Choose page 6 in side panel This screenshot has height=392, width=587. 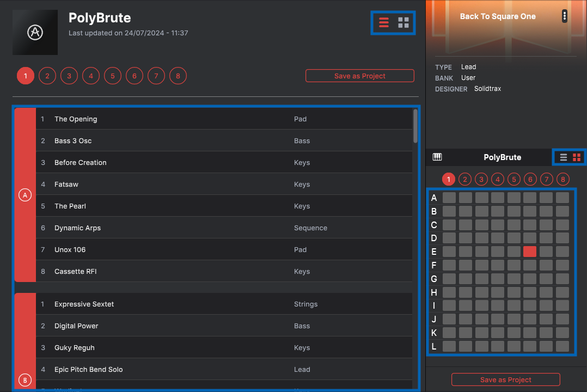coord(530,179)
